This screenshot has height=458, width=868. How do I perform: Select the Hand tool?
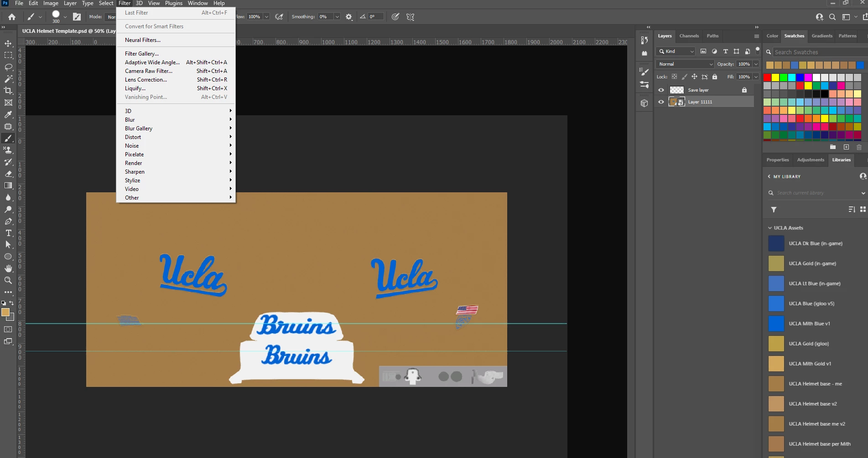[x=8, y=268]
